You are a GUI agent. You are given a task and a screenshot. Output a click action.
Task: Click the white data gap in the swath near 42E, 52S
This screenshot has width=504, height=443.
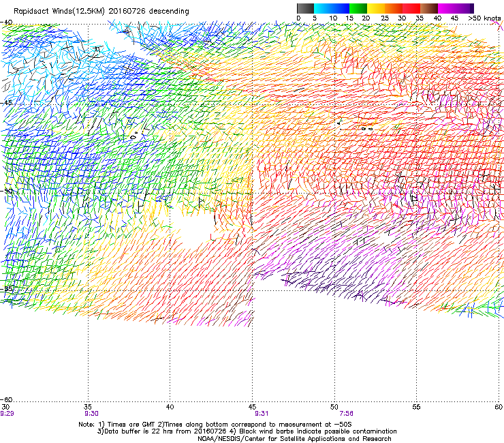pos(193,227)
